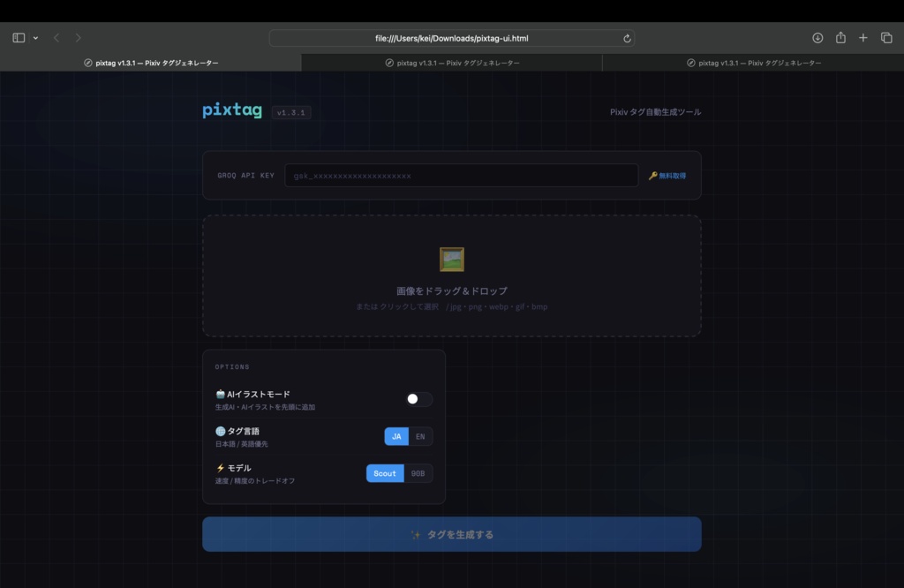Click the v1.3.1 version badge

click(x=291, y=112)
